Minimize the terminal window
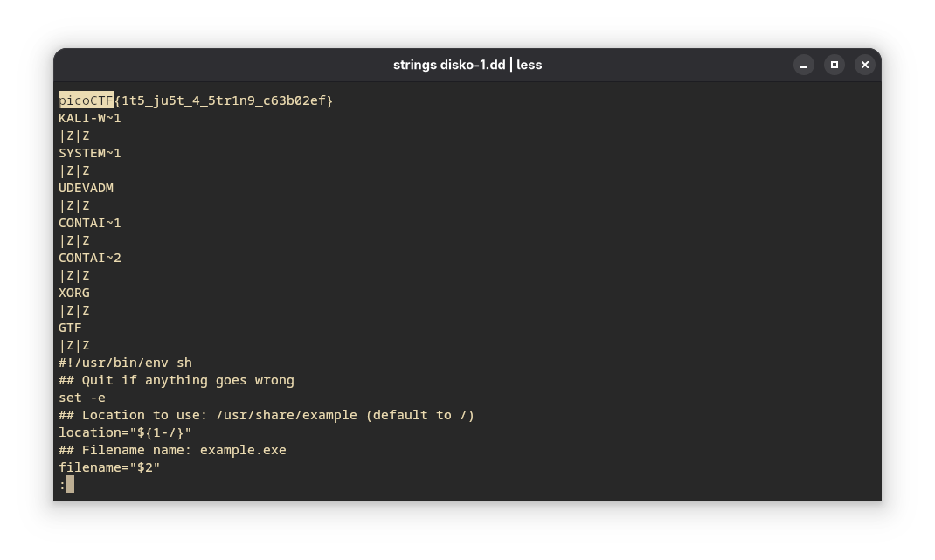 [803, 65]
